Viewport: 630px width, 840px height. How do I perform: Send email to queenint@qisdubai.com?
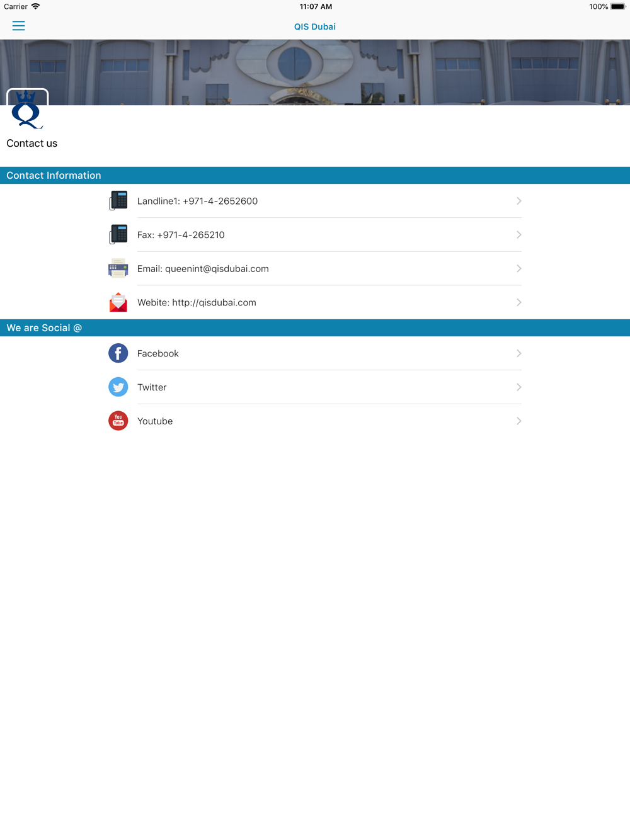[x=203, y=269]
